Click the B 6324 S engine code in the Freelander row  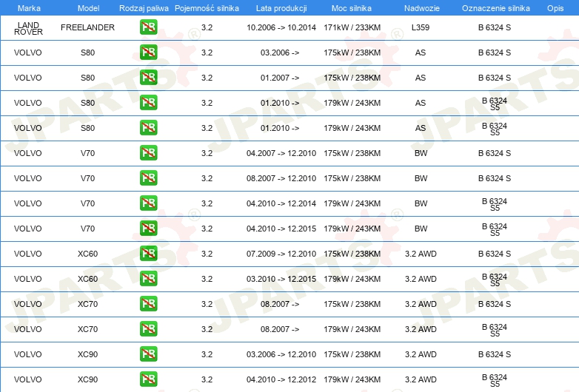coord(495,27)
